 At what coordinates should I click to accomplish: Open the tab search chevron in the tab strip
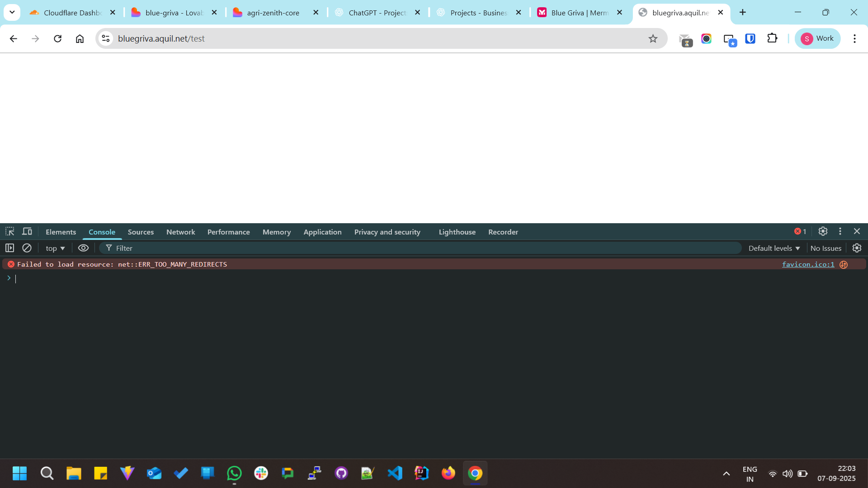point(12,12)
